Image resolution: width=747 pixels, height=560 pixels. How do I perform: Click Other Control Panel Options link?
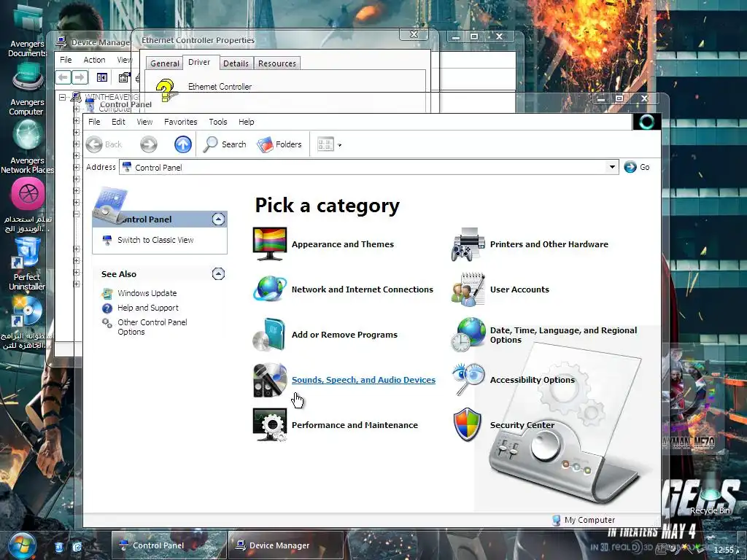[x=152, y=327]
